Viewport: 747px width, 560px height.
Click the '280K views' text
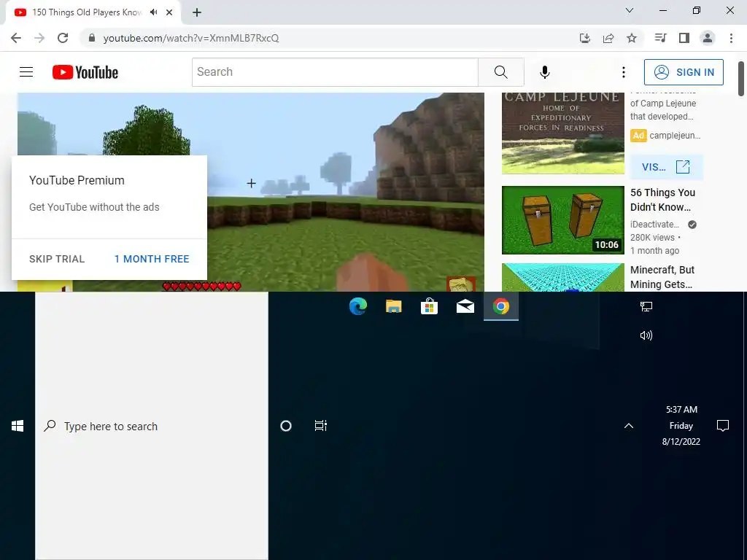[x=652, y=237]
